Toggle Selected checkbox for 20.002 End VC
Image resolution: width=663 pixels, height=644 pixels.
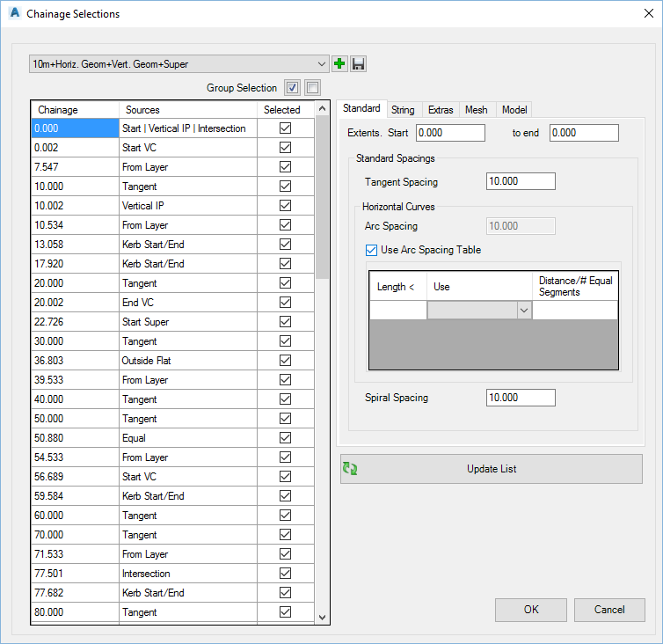click(286, 303)
